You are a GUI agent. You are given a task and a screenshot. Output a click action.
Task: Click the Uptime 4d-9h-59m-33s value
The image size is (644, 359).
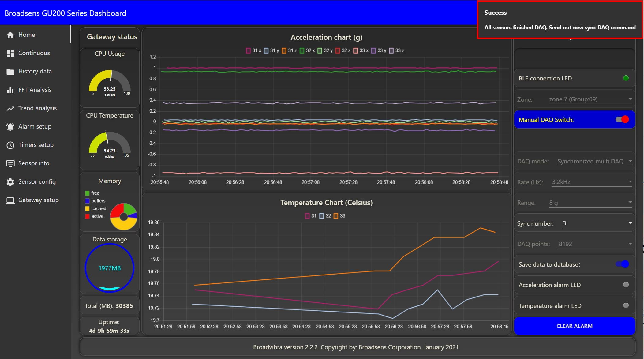tap(109, 331)
